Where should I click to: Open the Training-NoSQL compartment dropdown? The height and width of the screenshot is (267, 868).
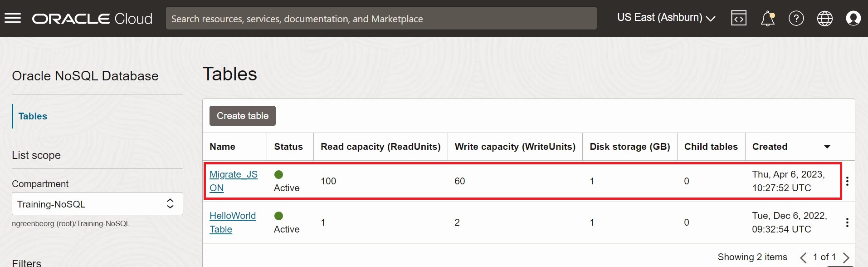98,204
